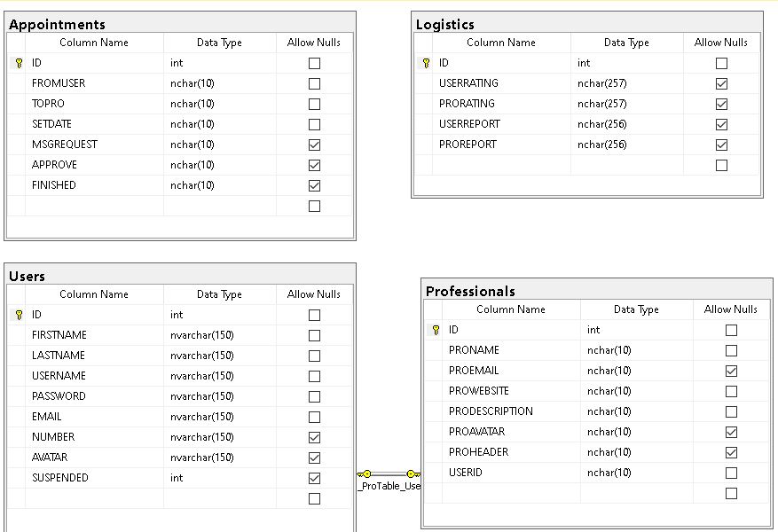Click Data Type header in Logistics table
Image resolution: width=778 pixels, height=532 pixels.
[626, 43]
